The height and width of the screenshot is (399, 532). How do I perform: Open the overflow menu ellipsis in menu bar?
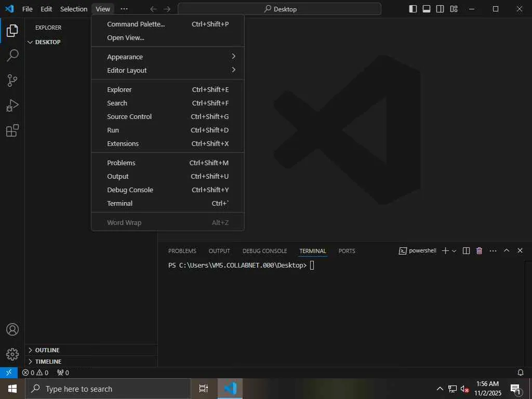point(124,9)
